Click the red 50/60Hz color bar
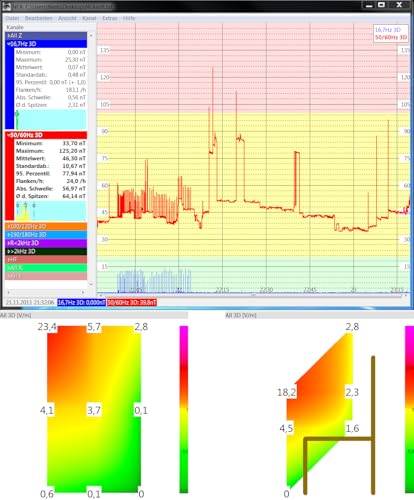The image size is (414, 500). [10, 180]
